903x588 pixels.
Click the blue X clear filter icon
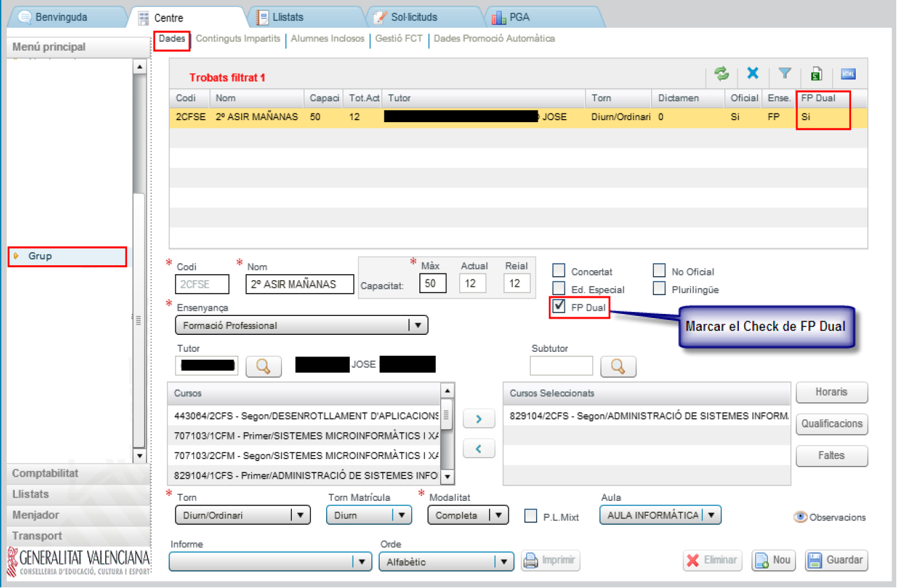point(752,74)
